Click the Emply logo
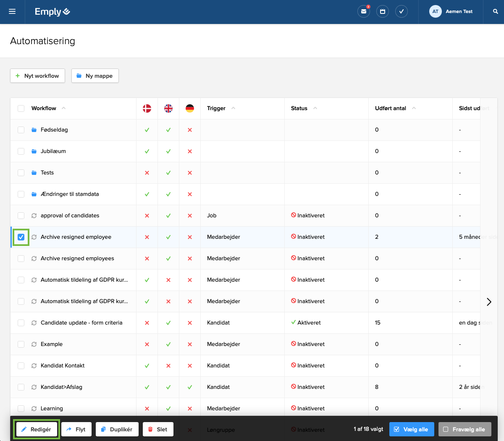The height and width of the screenshot is (441, 504). pos(52,11)
